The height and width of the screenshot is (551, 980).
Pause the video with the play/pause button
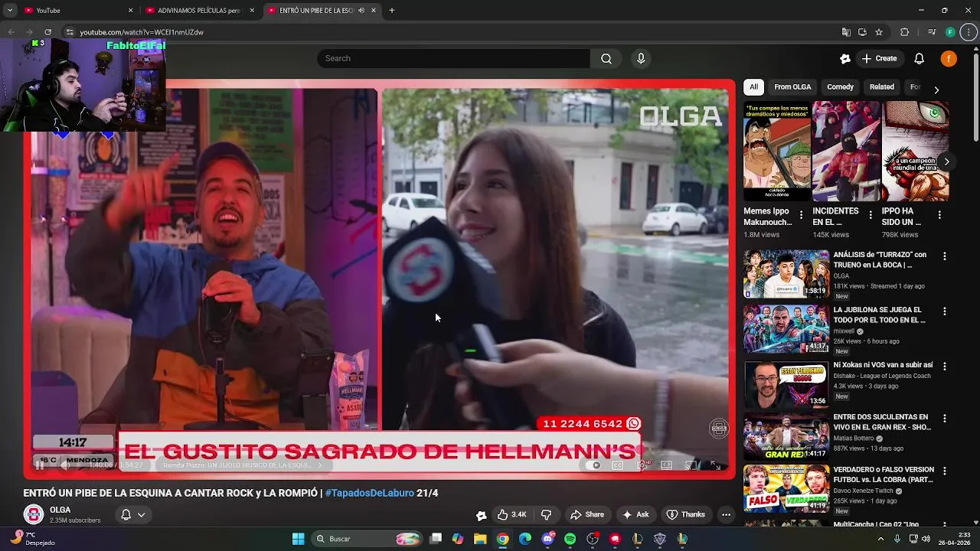point(40,465)
